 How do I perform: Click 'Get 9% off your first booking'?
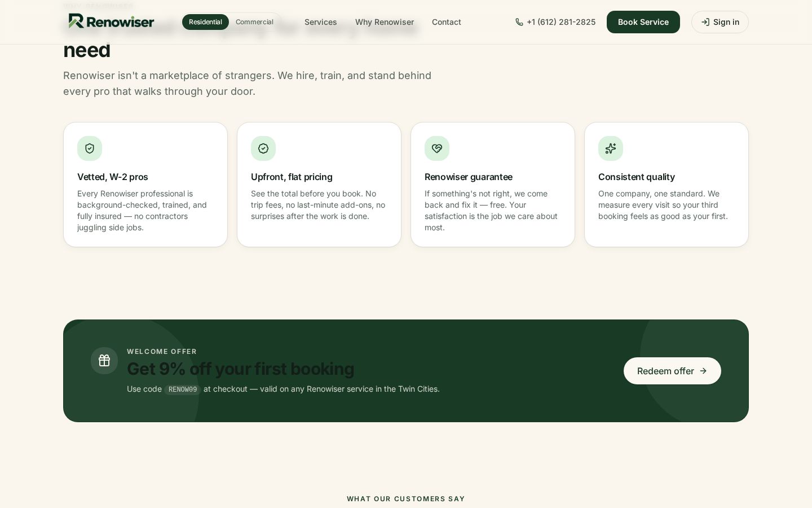(x=241, y=369)
